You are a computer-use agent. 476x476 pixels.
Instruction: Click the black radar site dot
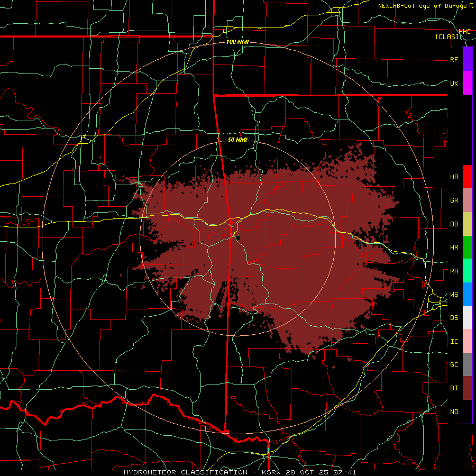coord(239,238)
